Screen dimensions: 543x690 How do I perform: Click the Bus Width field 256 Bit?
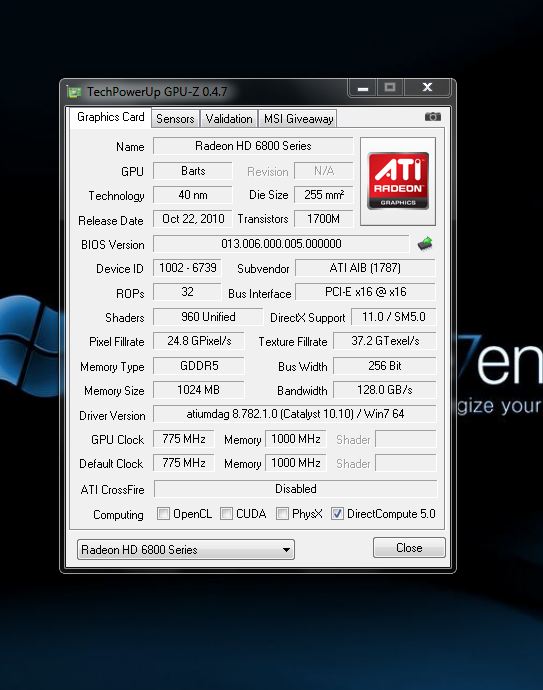coord(385,366)
